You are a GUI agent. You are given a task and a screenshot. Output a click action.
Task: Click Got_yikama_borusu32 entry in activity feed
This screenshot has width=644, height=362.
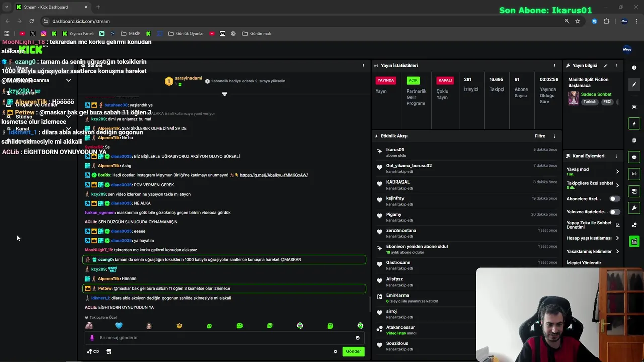click(x=466, y=168)
